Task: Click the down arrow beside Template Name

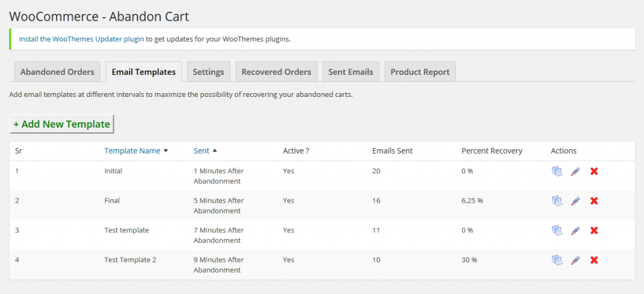Action: 166,151
